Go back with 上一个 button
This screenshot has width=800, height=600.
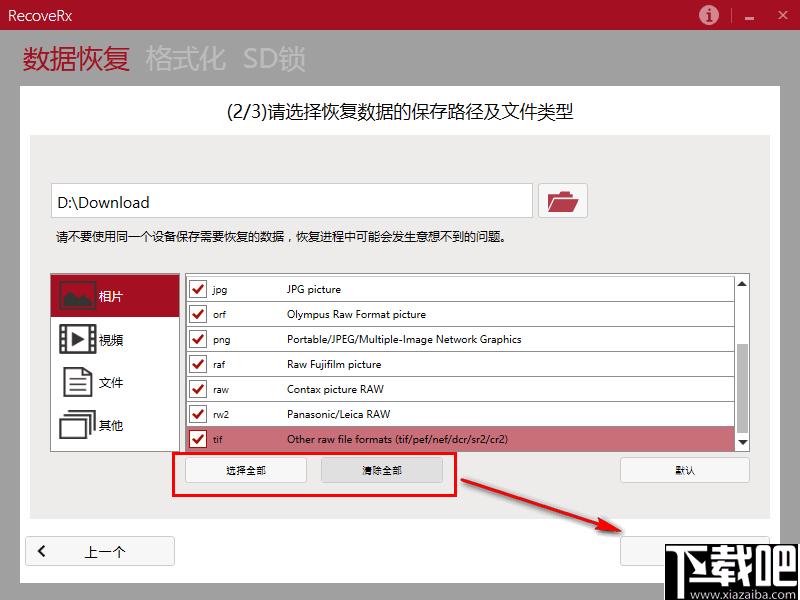(x=100, y=551)
